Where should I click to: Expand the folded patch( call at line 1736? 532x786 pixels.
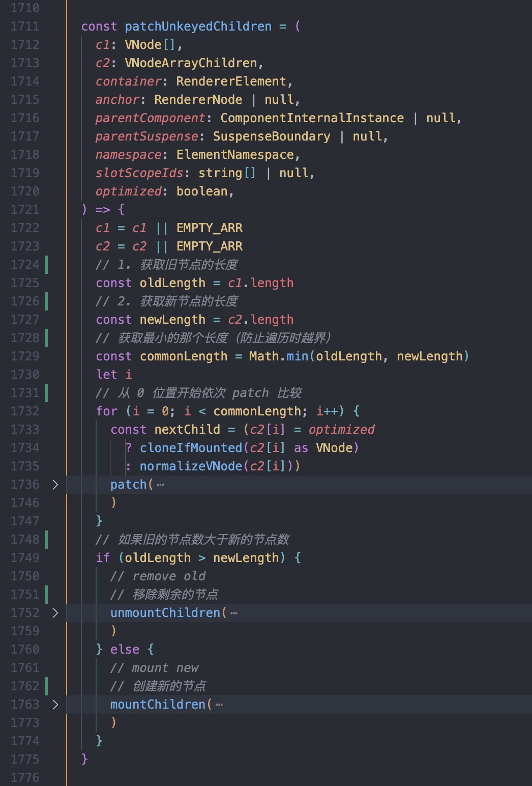55,485
